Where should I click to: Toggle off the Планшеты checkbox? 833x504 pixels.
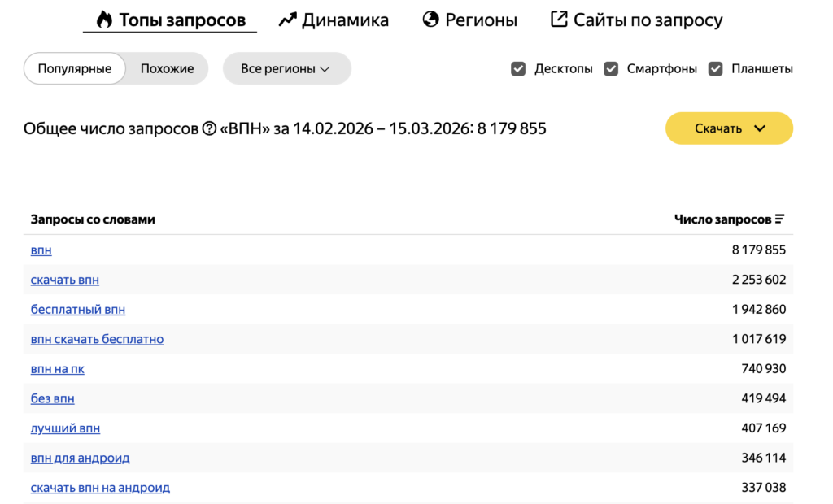click(x=715, y=69)
